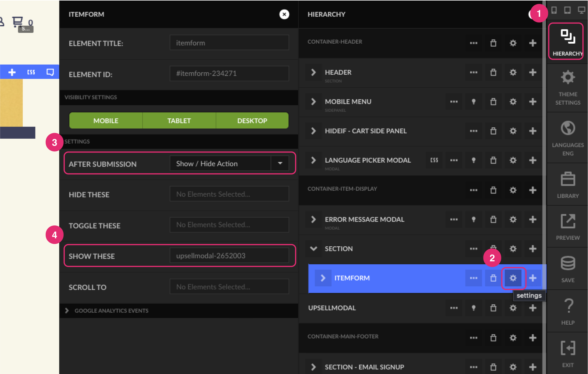Click the Preview icon in sidebar

[x=567, y=226]
